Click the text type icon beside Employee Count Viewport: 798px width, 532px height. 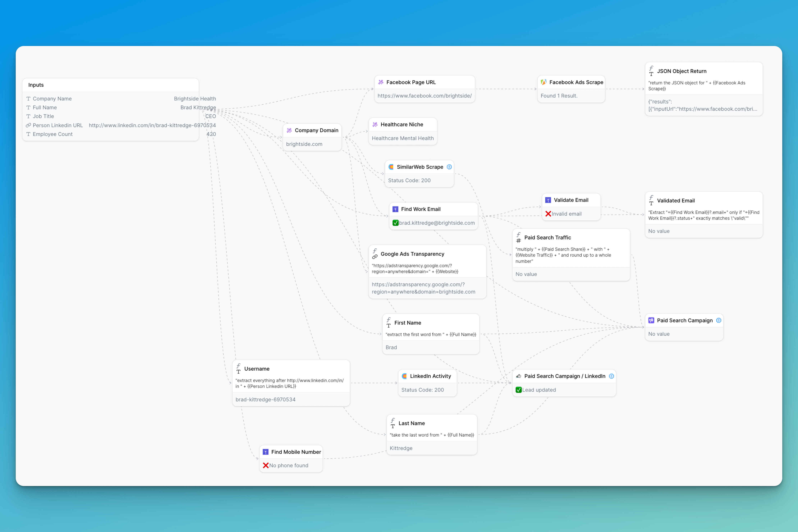tap(29, 134)
